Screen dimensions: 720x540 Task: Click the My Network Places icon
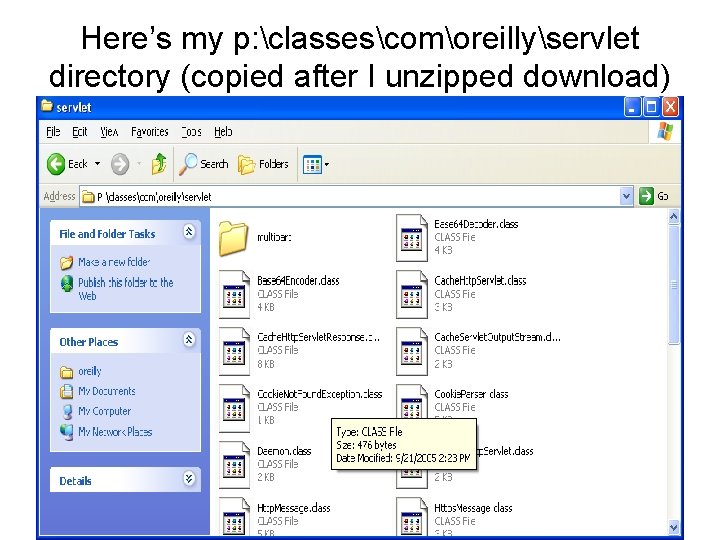(x=67, y=432)
